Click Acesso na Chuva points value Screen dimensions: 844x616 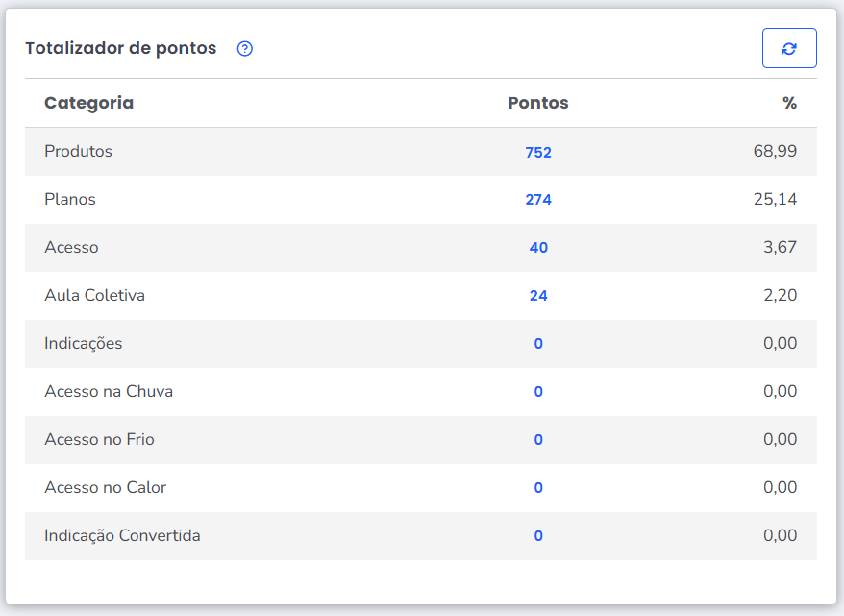pyautogui.click(x=538, y=392)
